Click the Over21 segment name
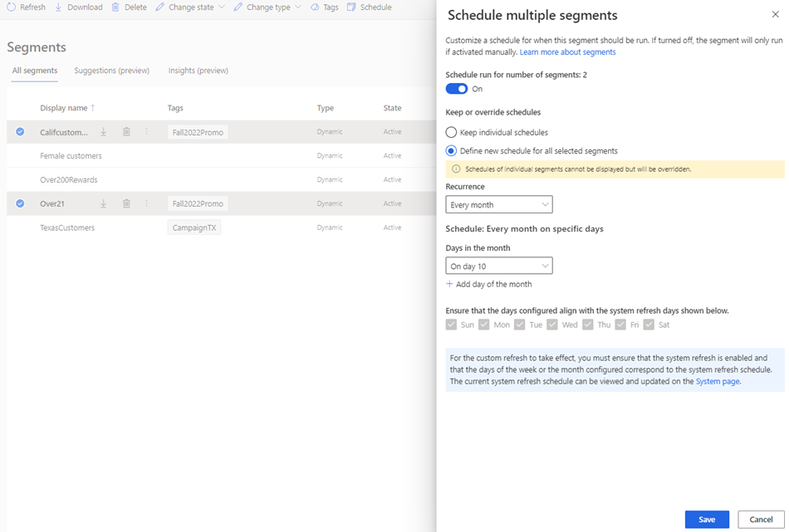The image size is (789, 532). tap(52, 203)
